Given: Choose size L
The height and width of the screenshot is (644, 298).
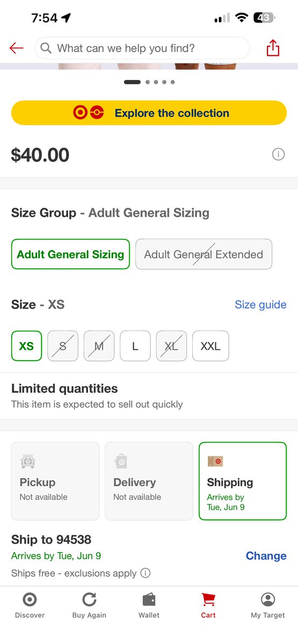Looking at the screenshot, I should click(x=135, y=346).
